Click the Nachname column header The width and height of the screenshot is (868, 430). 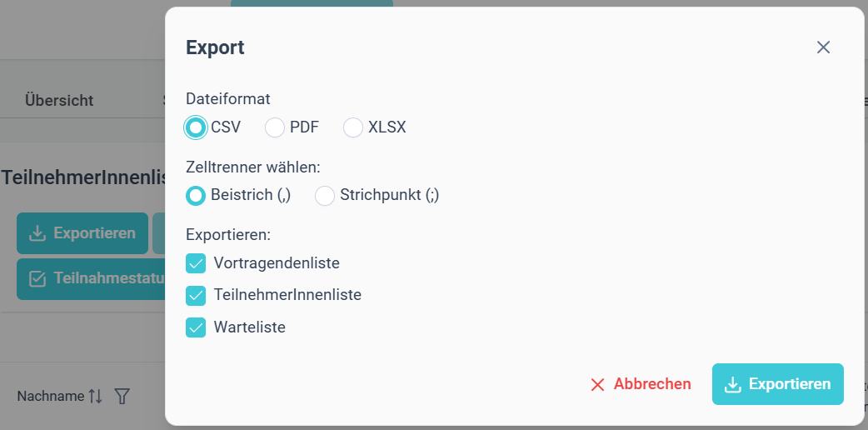coord(50,396)
